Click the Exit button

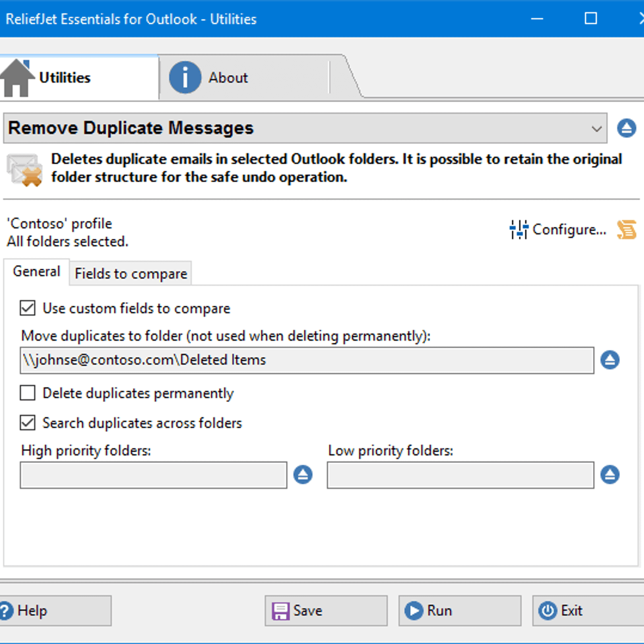click(588, 611)
